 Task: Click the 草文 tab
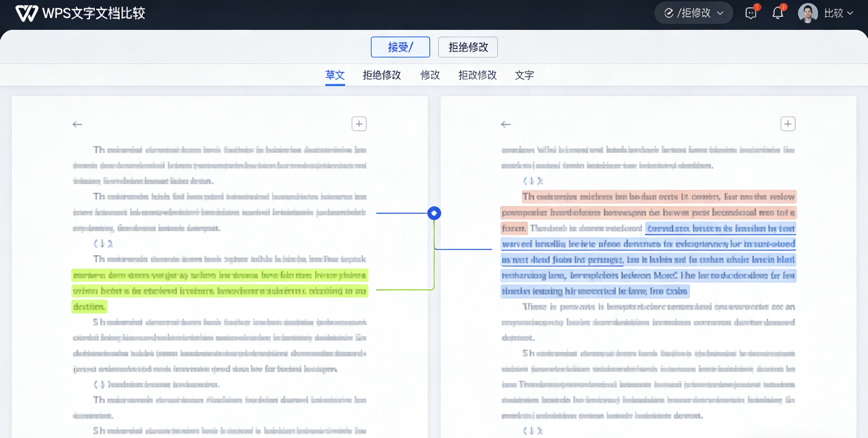(x=335, y=75)
